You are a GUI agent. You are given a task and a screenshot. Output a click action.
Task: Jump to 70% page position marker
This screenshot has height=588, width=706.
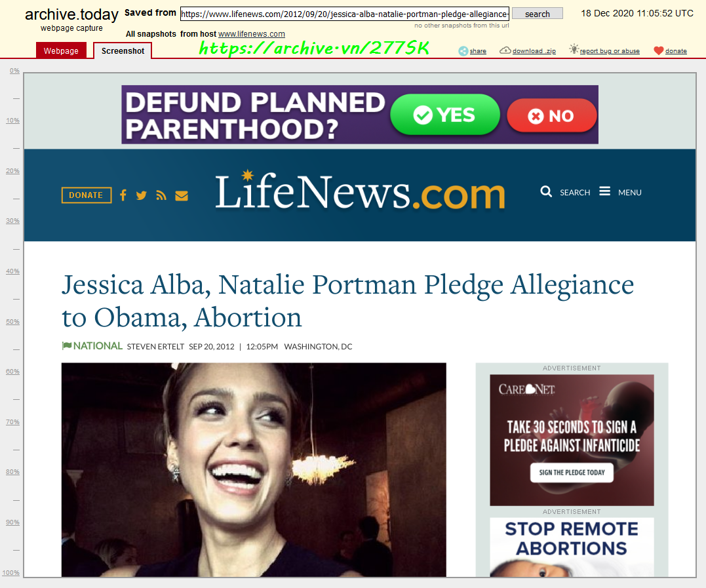tap(12, 422)
